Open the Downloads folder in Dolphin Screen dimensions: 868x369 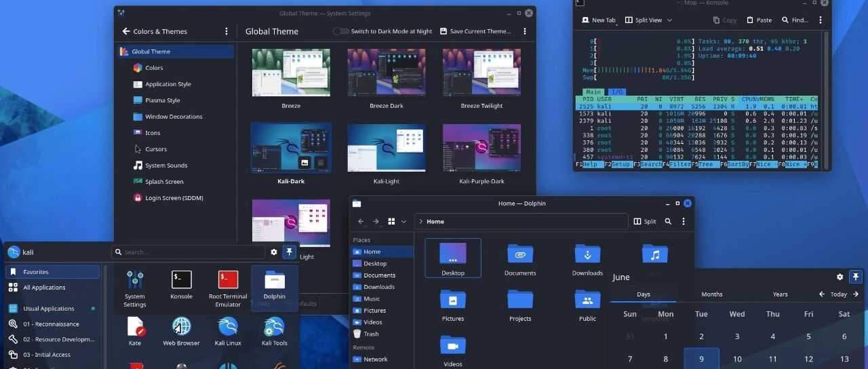(587, 260)
